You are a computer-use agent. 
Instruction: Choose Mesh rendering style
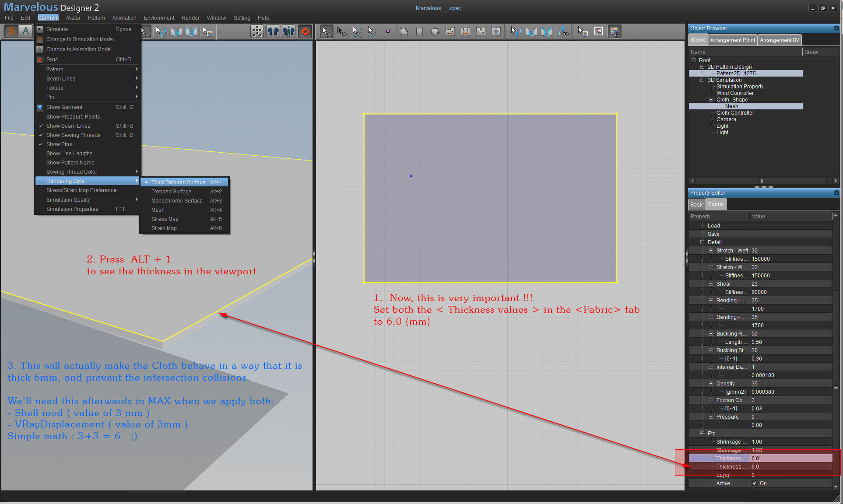click(185, 210)
